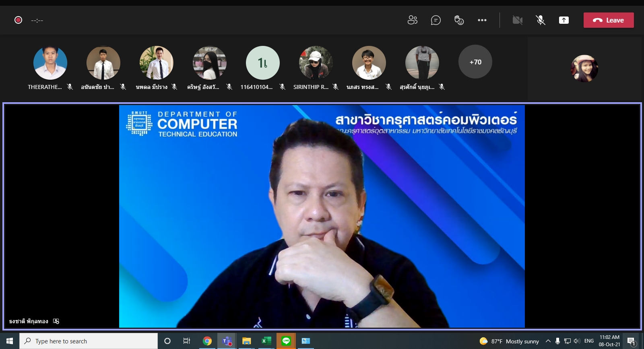
Task: Open the last pinned taskbar app
Action: (305, 341)
